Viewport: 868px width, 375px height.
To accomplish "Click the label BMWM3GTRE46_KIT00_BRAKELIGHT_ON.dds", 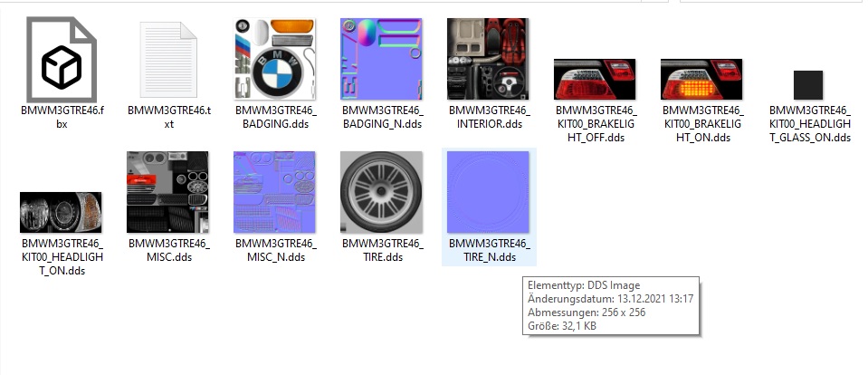I will click(x=702, y=123).
